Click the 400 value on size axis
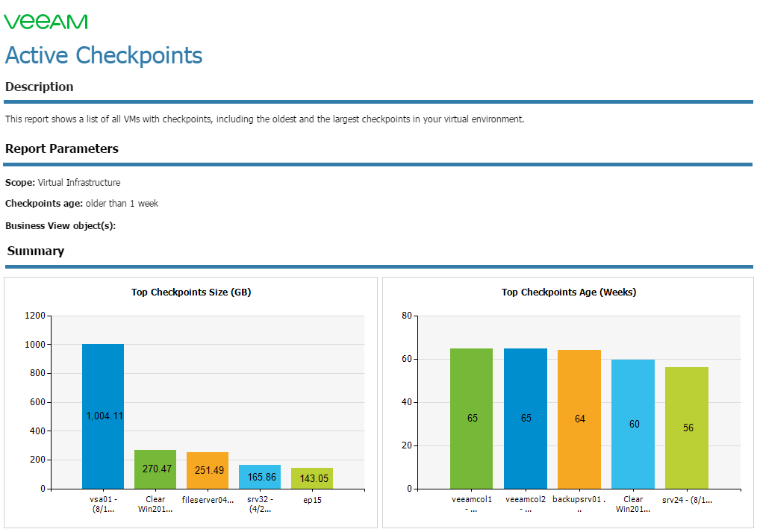This screenshot has height=532, width=757. pos(37,431)
